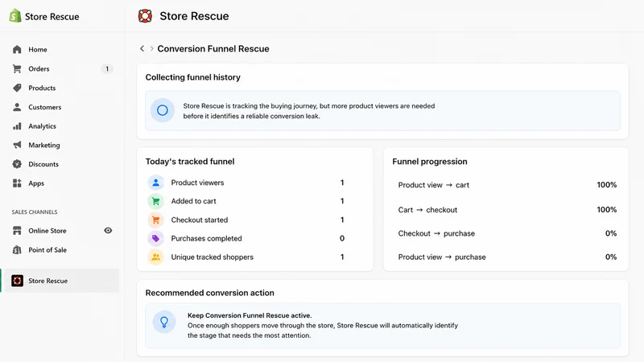Click the 100% value for Cart → checkout

click(x=607, y=210)
